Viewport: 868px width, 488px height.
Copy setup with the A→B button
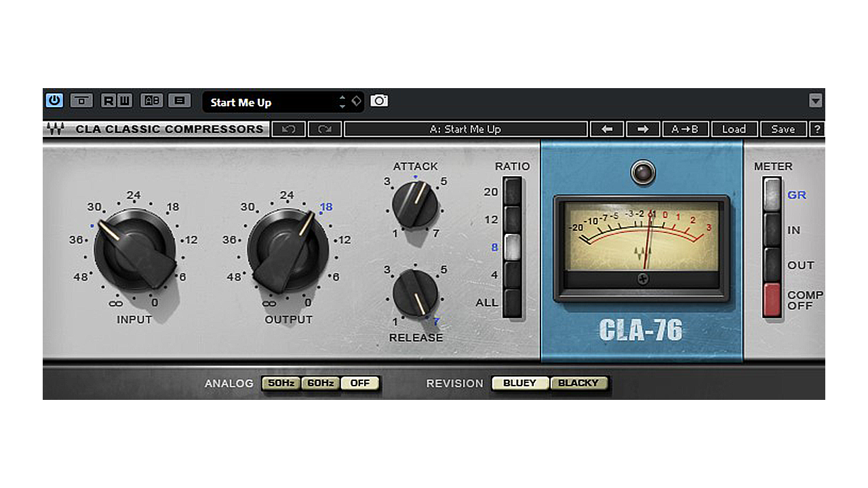(685, 129)
